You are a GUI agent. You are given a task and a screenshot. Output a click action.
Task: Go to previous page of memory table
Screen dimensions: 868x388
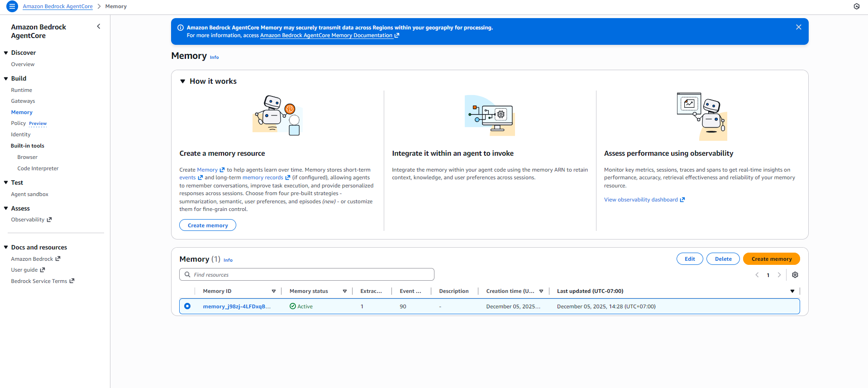pos(757,275)
